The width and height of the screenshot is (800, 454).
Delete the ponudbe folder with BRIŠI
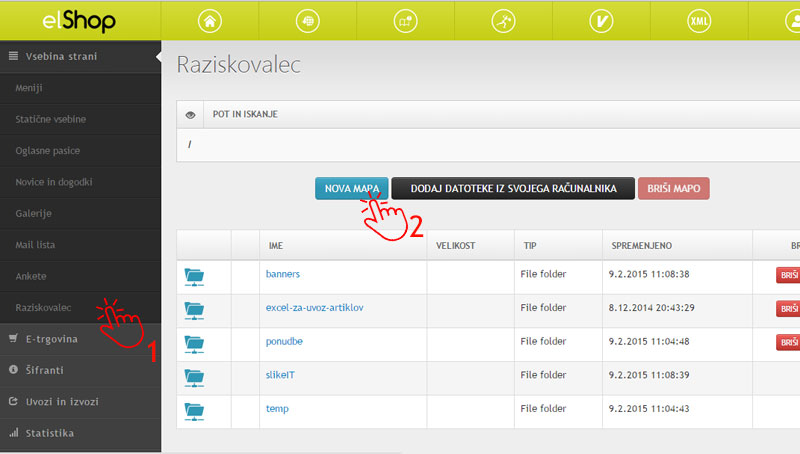pyautogui.click(x=788, y=342)
